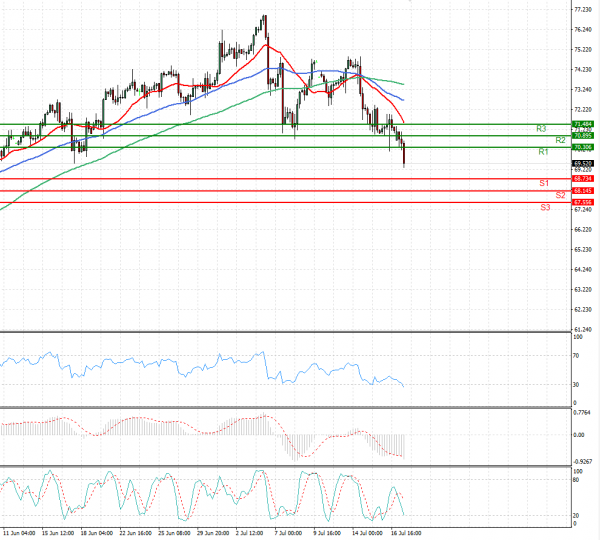Screen dimensions: 600x540
Task: Click the 76.240 price axis value
Action: [583, 29]
